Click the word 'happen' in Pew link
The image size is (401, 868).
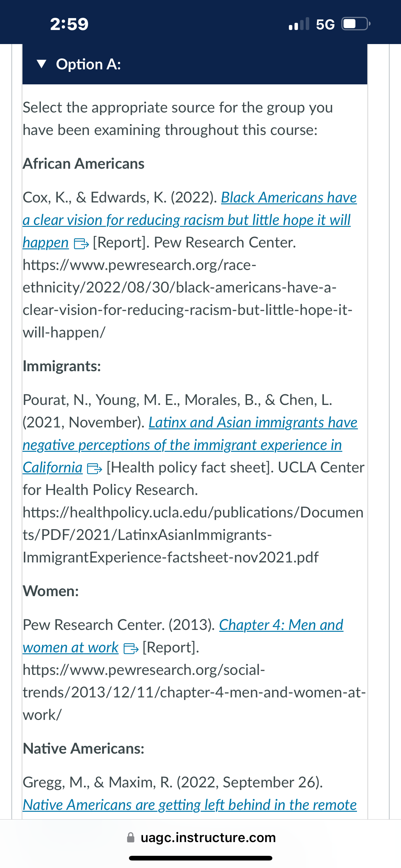[46, 242]
